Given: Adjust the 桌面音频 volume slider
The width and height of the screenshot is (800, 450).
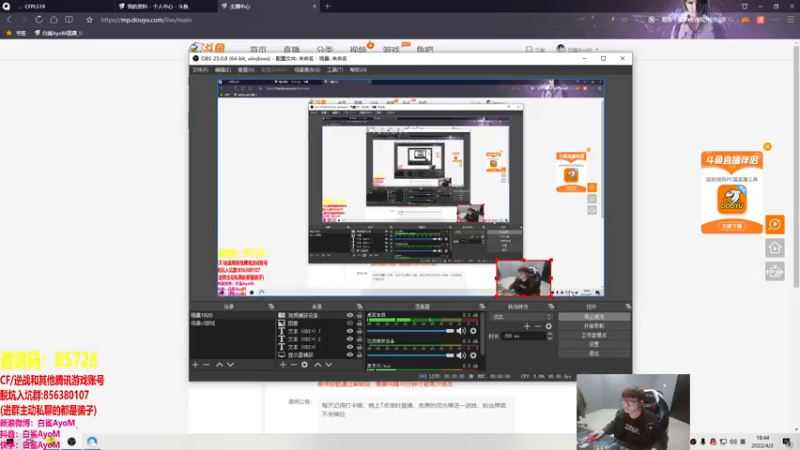Looking at the screenshot, I should [x=410, y=331].
